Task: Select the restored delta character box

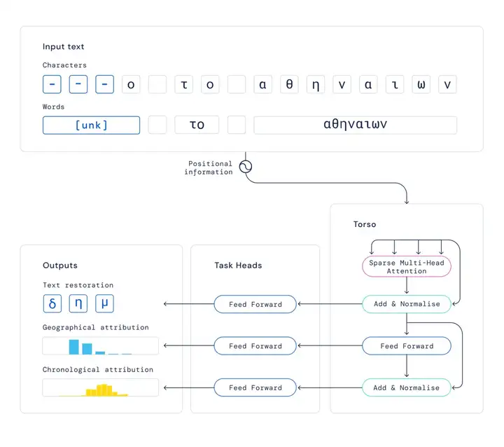Action: [x=52, y=303]
